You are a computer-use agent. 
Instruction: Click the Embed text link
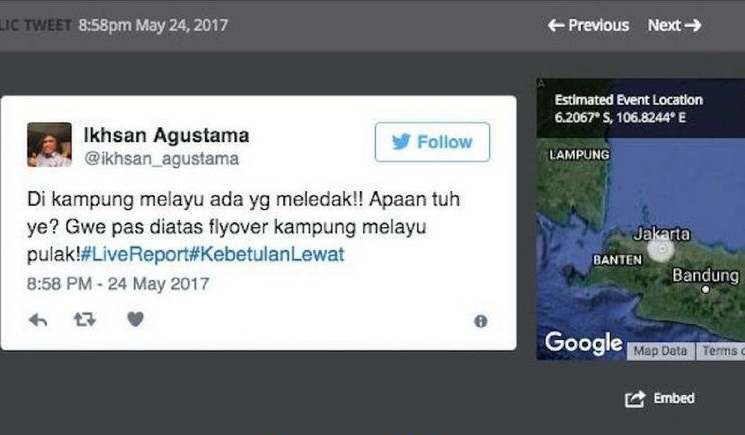click(x=674, y=398)
